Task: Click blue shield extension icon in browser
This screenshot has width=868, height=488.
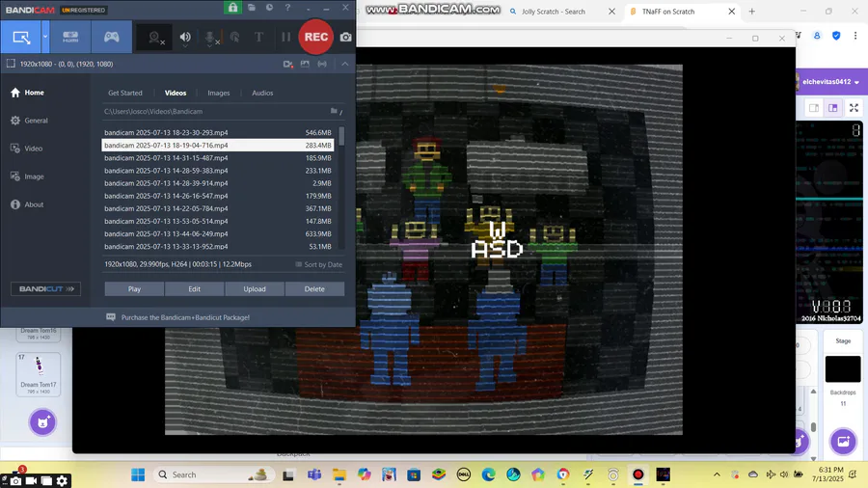Action: 836,36
